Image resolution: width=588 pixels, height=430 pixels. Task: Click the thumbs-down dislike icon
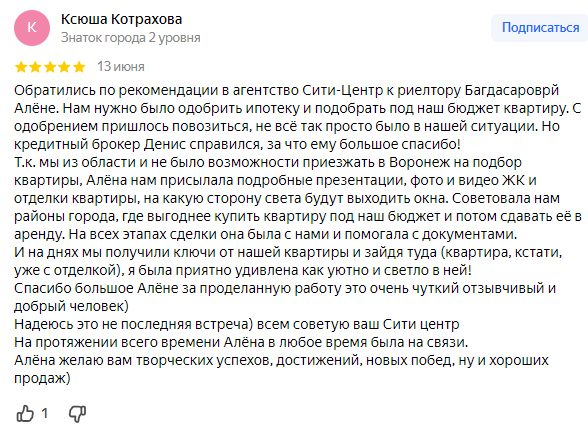(x=78, y=414)
